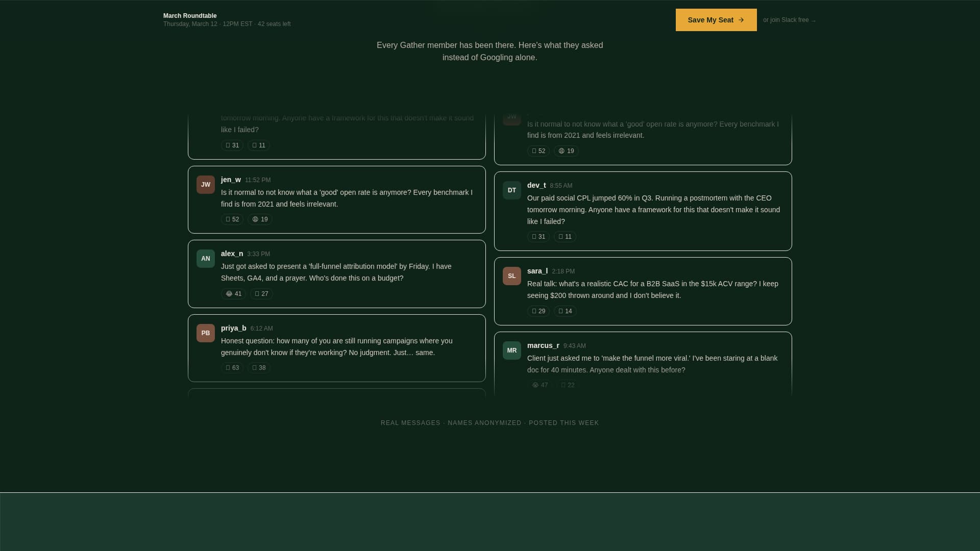Open the marcus_r username

[543, 345]
